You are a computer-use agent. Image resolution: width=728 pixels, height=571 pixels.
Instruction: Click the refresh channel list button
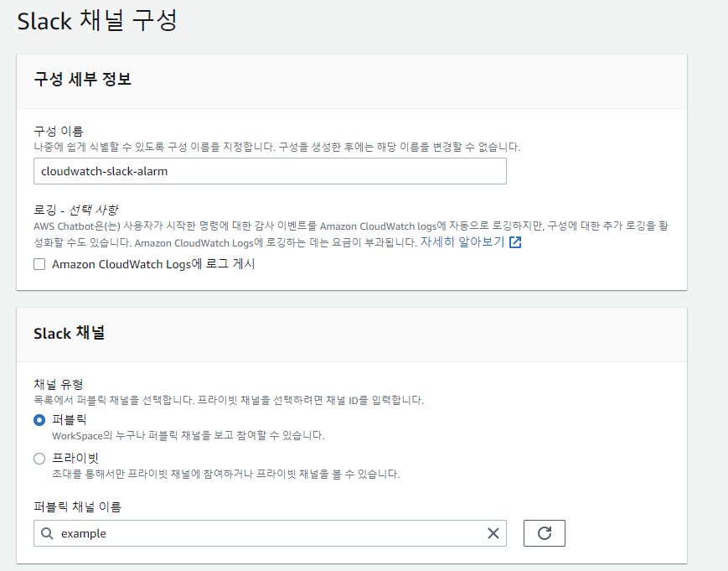coord(545,533)
